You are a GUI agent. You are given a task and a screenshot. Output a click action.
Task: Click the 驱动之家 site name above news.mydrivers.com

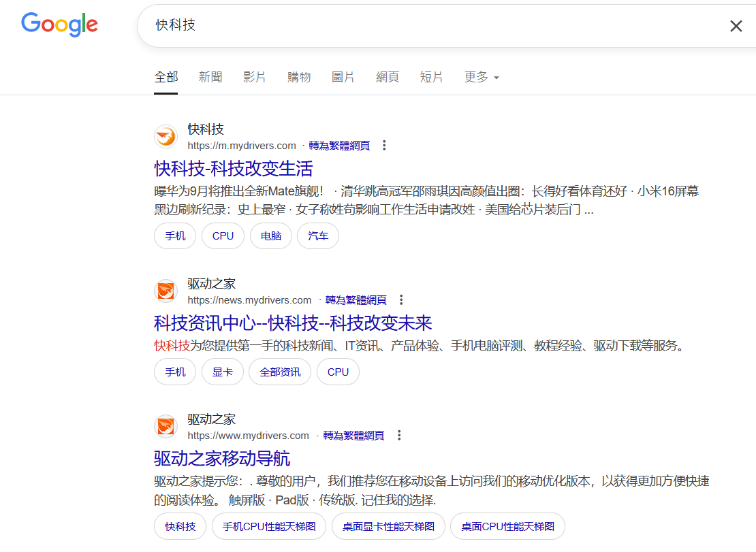211,284
